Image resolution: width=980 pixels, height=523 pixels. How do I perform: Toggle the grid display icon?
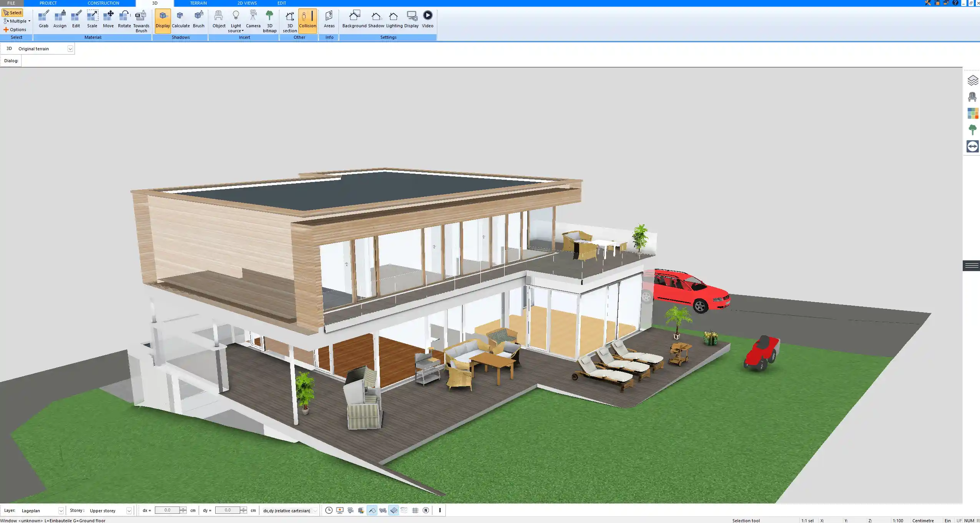(x=415, y=510)
